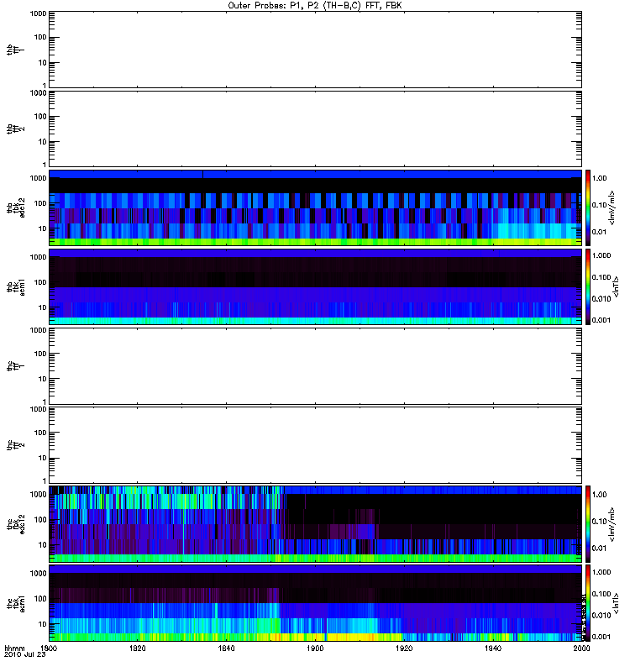Click the "<|mV/m|>" unit label beside the thb edc12 color bar
The width and height of the screenshot is (630, 672).
click(x=612, y=207)
